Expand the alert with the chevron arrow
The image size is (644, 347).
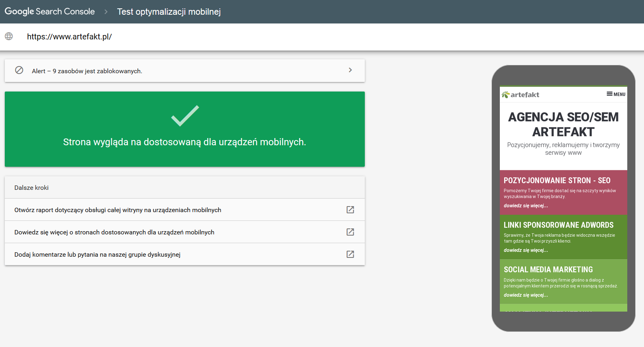(350, 70)
